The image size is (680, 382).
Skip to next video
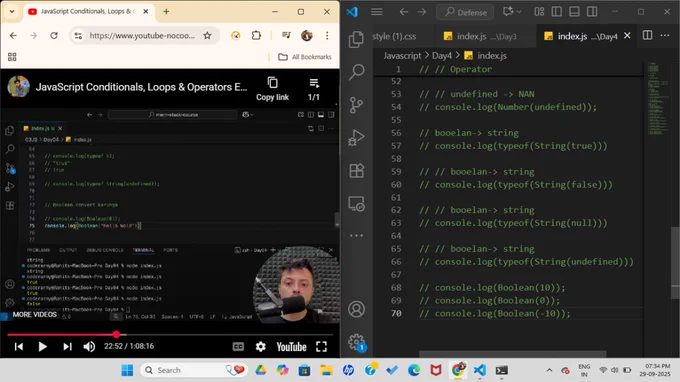point(67,346)
